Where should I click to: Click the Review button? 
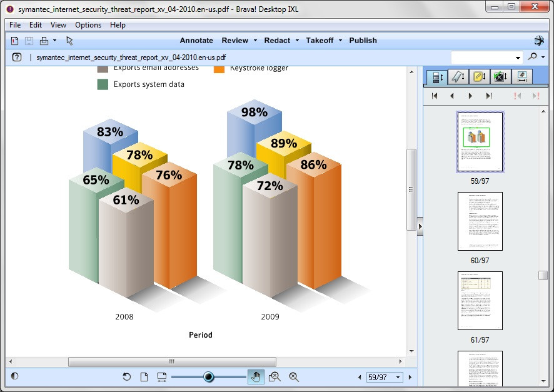point(235,41)
